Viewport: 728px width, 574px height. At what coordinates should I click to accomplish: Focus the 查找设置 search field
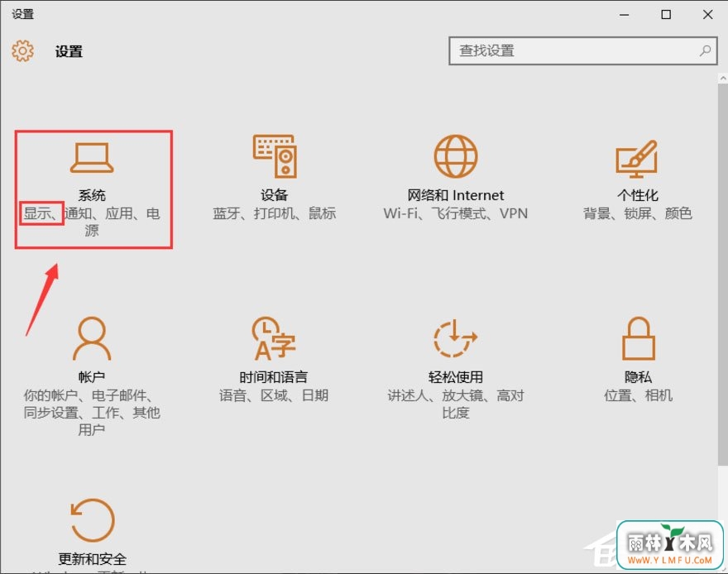coord(582,50)
